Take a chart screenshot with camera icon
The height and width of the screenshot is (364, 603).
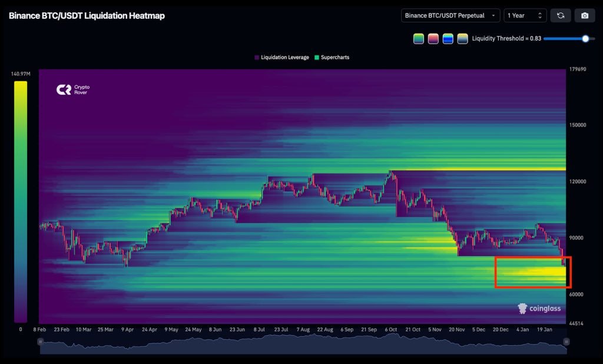pyautogui.click(x=584, y=15)
